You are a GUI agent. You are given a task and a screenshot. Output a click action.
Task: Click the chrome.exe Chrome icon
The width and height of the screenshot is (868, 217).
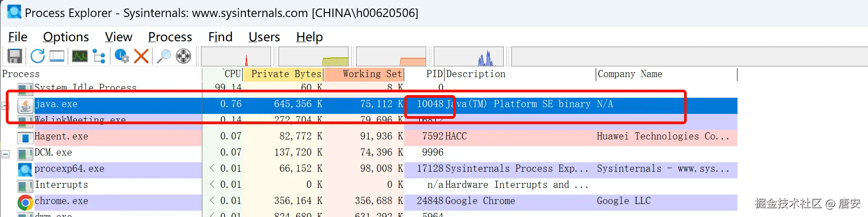(26, 202)
